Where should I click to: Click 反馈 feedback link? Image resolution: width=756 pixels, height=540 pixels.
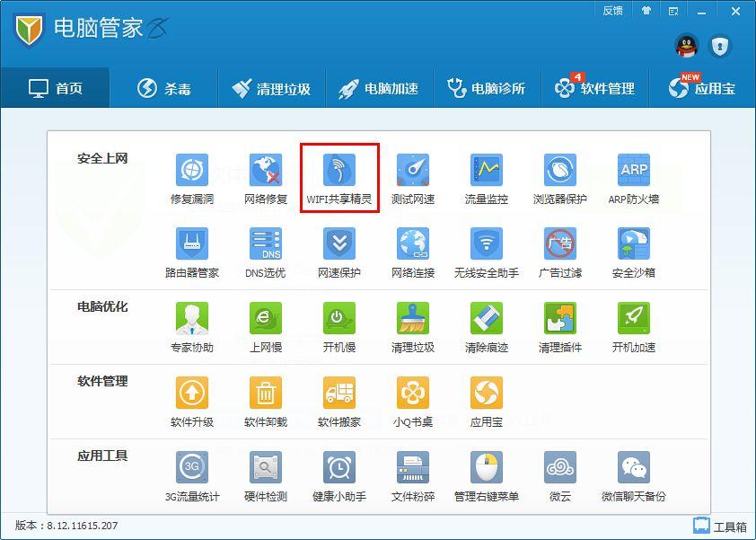(613, 11)
